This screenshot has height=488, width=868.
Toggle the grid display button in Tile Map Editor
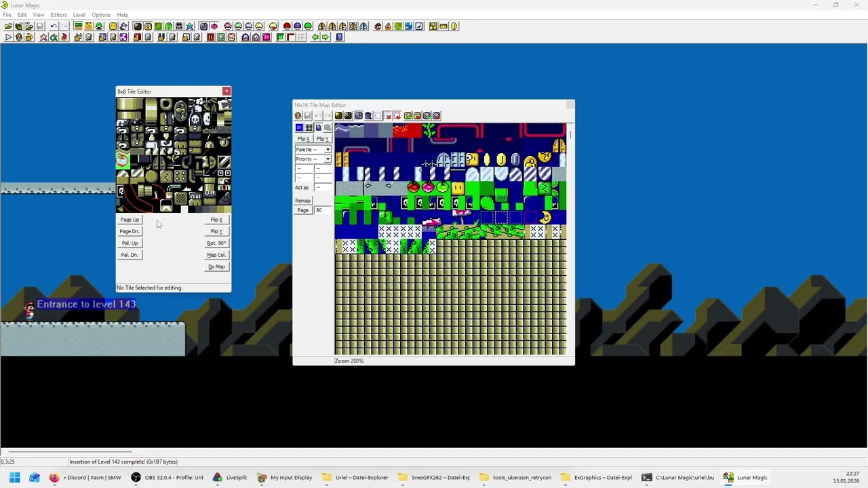309,127
